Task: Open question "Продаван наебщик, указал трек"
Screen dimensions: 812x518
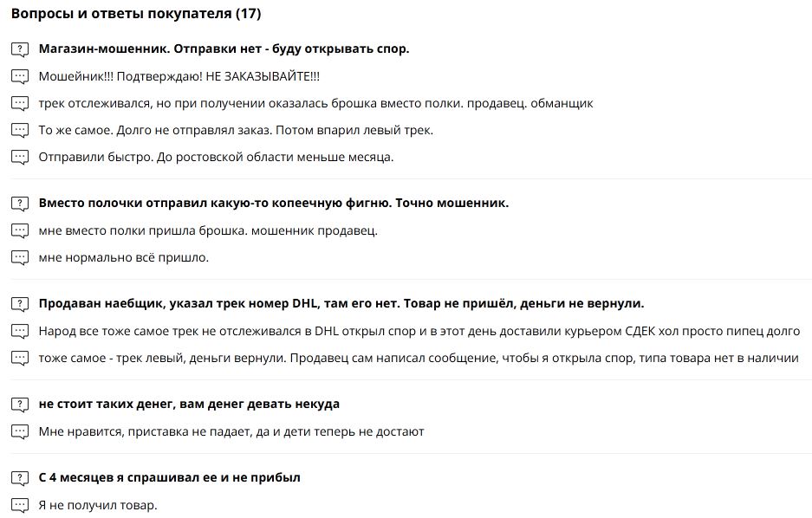Action: (x=341, y=304)
